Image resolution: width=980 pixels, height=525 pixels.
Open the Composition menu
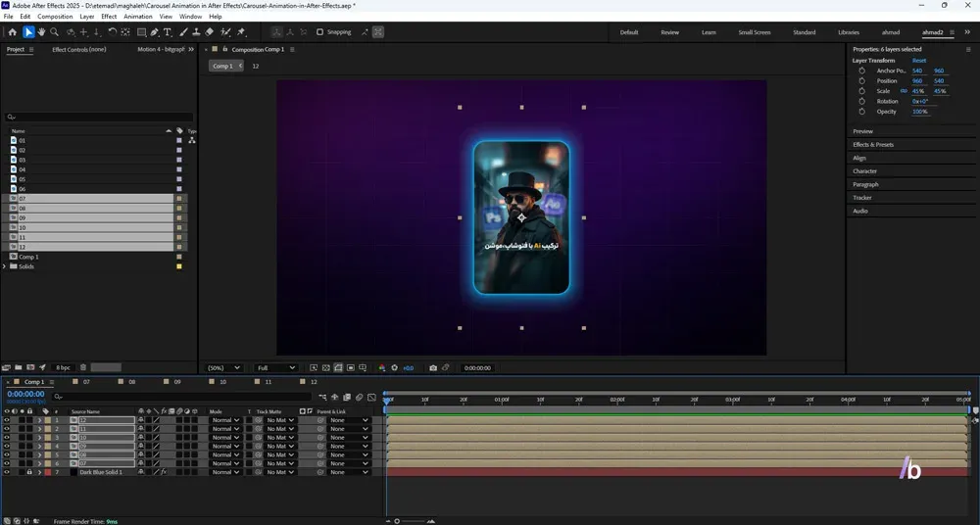pos(55,17)
